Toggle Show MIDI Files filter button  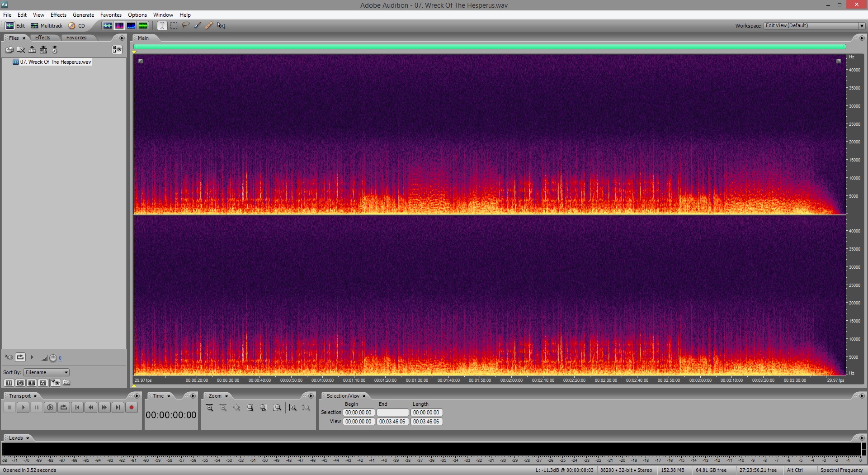43,383
